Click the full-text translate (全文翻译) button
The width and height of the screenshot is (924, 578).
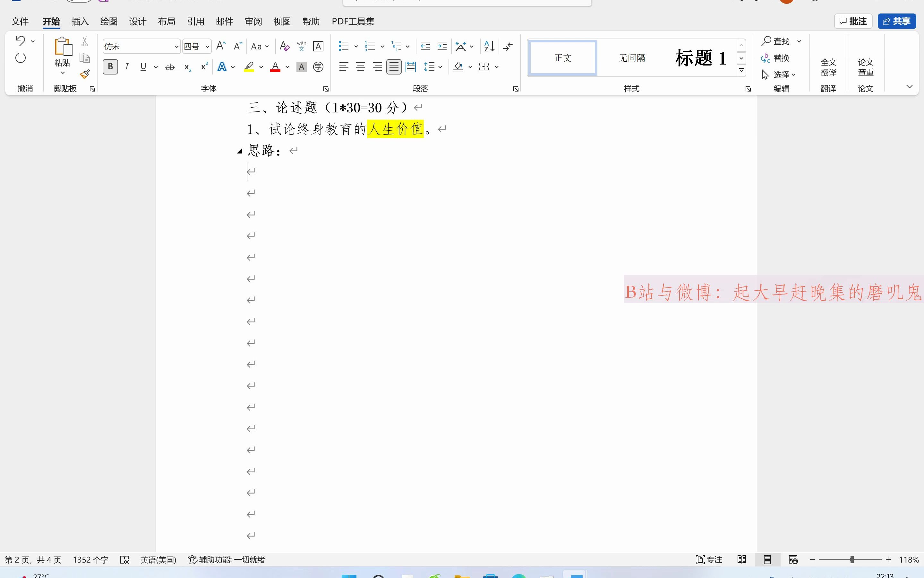click(x=828, y=67)
